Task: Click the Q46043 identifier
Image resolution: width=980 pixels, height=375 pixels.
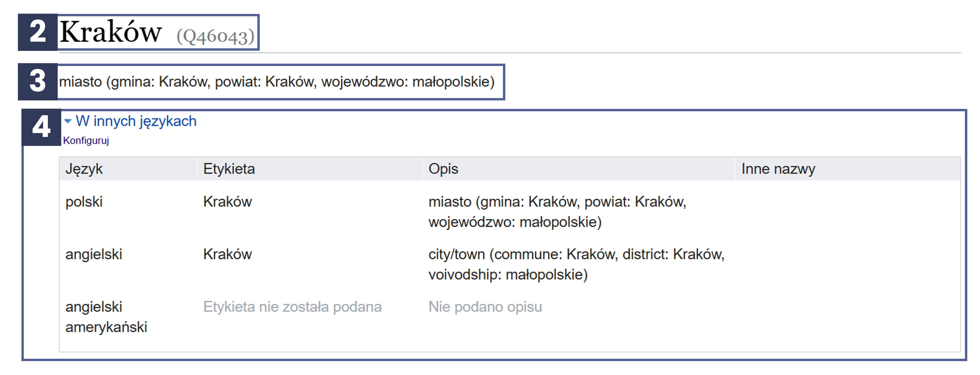Action: (x=215, y=37)
